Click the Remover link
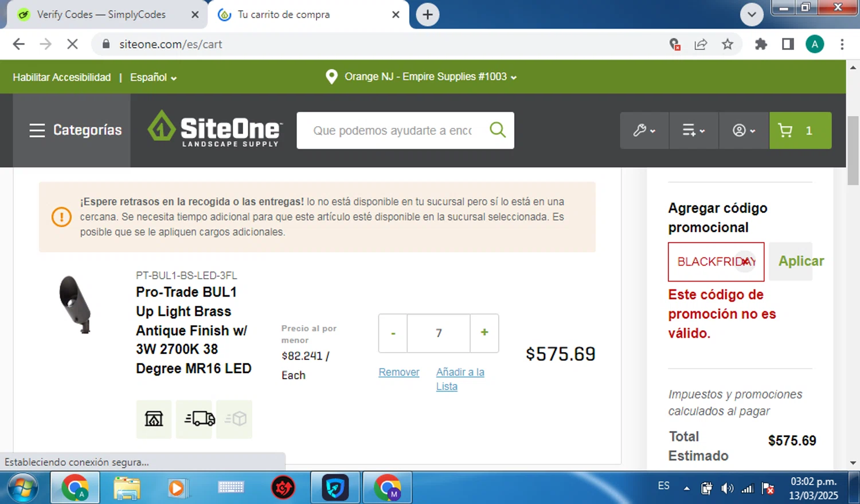The width and height of the screenshot is (860, 504). pos(399,372)
